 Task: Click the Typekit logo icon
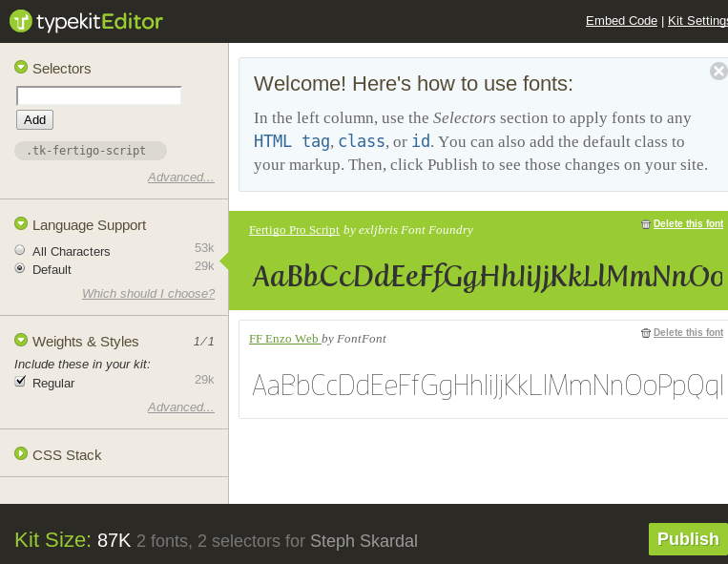[x=20, y=21]
